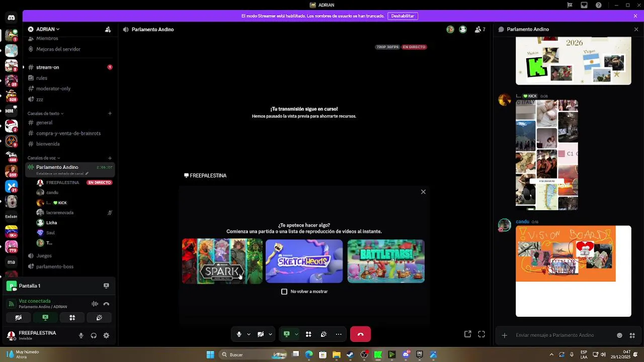Screen dimensions: 644x362
Task: Stop streaming icon beside Pantalla 1
Action: click(106, 286)
